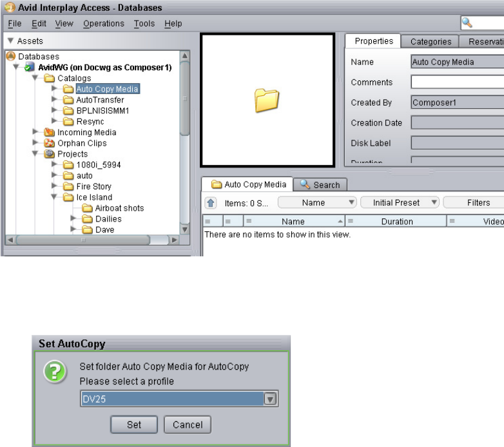Click the search magnifier icon in menu bar
Viewport: 504px width, 447px height.
[467, 23]
